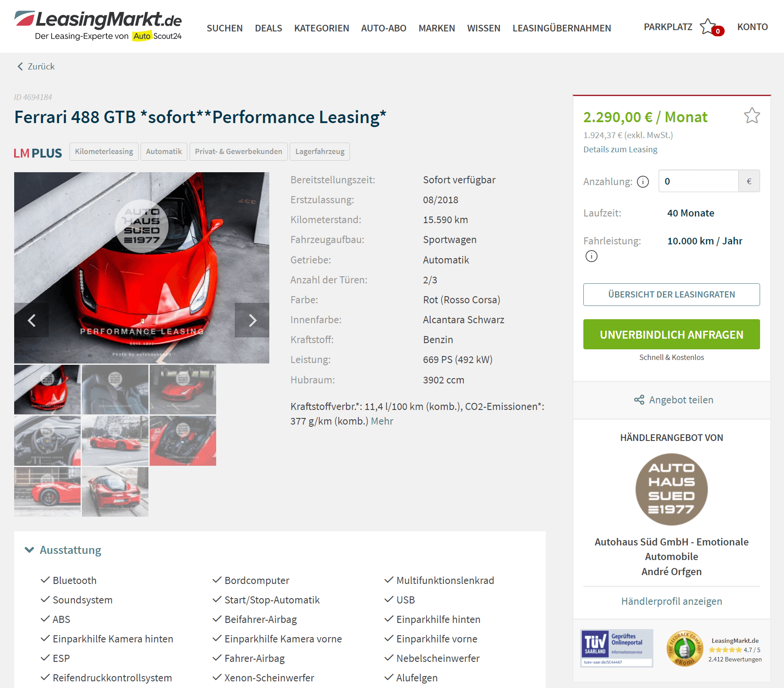
Task: Select the black interior seat thumbnail
Action: pos(115,390)
